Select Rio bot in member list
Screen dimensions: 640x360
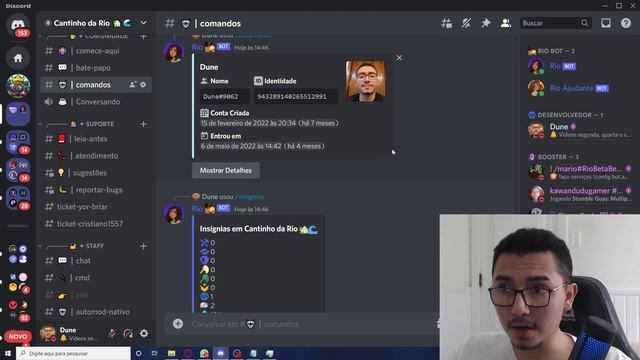coord(580,66)
